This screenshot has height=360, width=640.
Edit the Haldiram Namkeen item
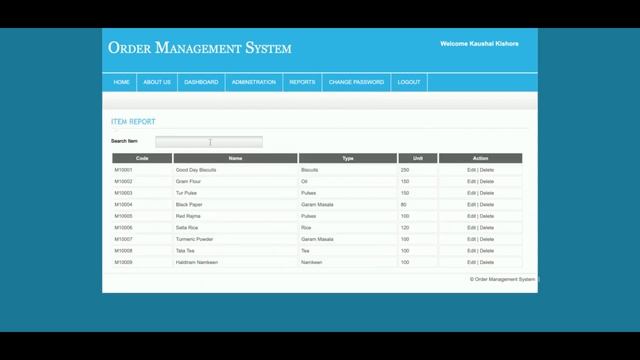click(471, 262)
